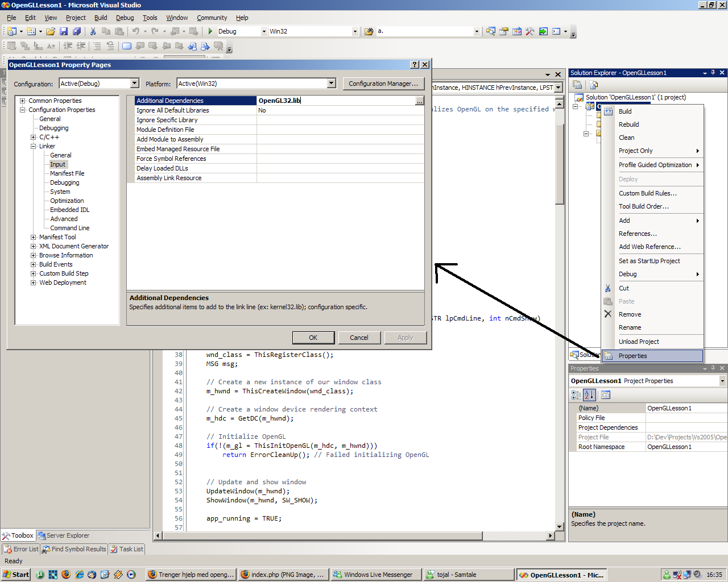
Task: Click the Undo toolbar icon
Action: tap(136, 31)
